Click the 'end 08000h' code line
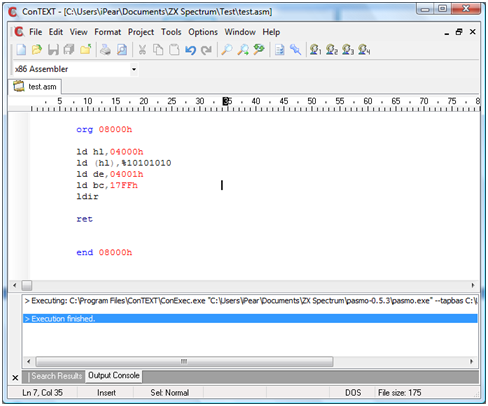 (x=104, y=252)
